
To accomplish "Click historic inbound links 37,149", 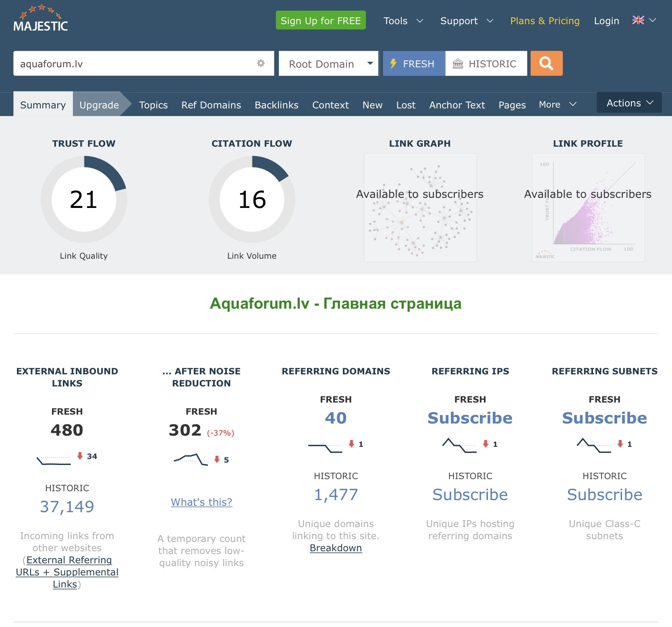I will 67,507.
